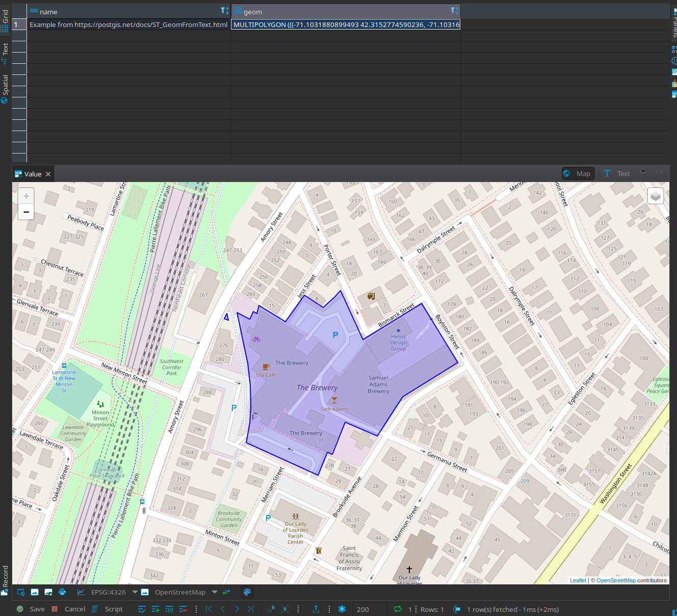Screen dimensions: 677x616
Task: Go to the next row
Action: click(237, 609)
